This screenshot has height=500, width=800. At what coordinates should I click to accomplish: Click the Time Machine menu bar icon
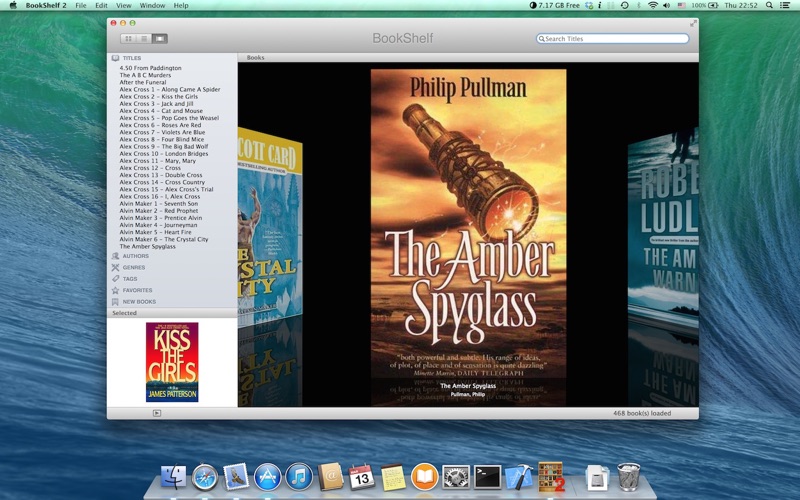pyautogui.click(x=624, y=5)
